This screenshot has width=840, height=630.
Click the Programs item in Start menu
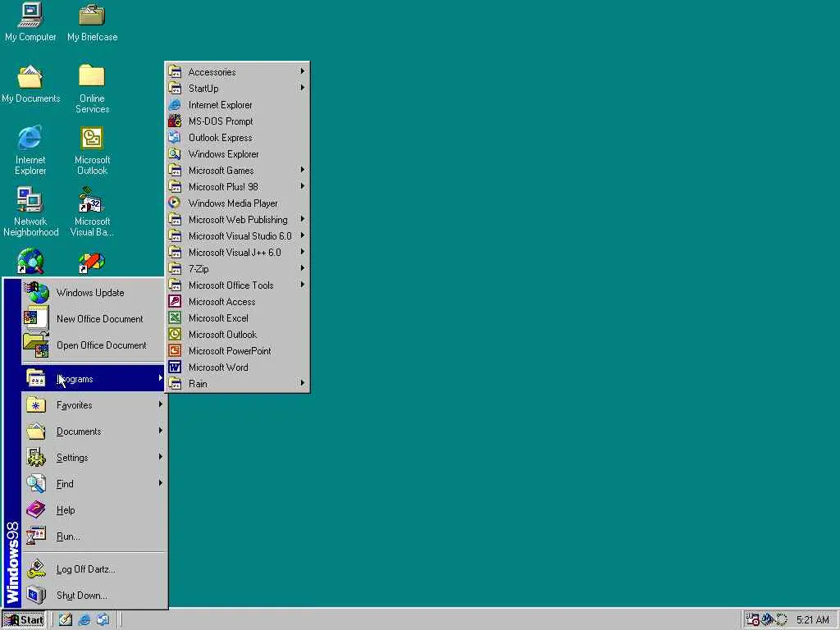tap(94, 379)
